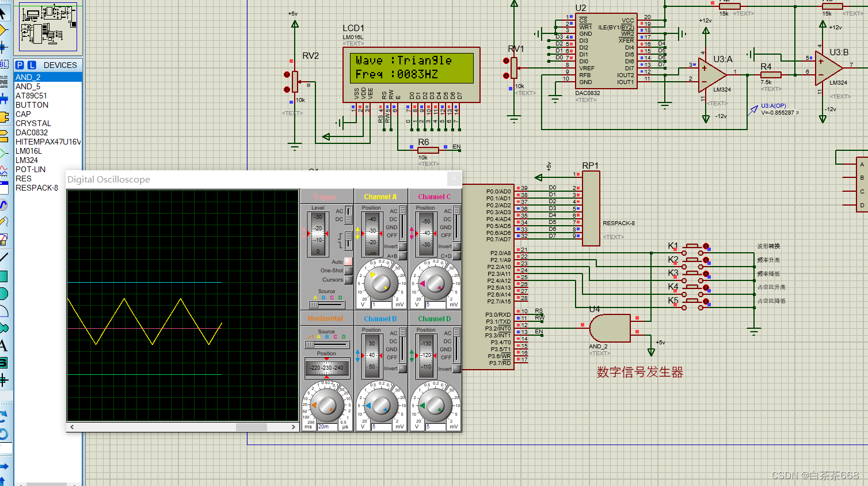This screenshot has height=486, width=868.
Task: Toggle the C+D button
Action: [456, 256]
